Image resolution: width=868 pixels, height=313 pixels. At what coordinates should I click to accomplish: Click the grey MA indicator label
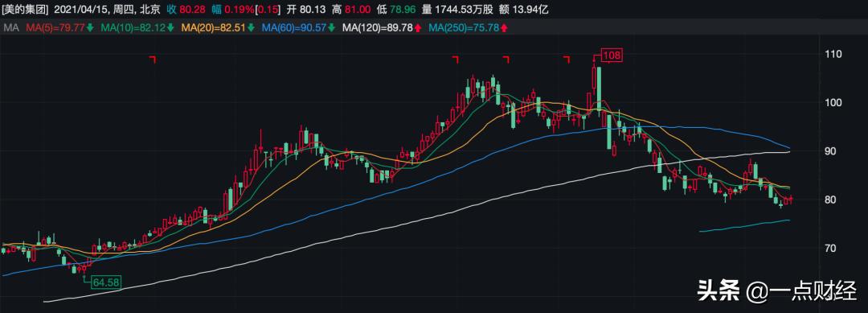10,27
